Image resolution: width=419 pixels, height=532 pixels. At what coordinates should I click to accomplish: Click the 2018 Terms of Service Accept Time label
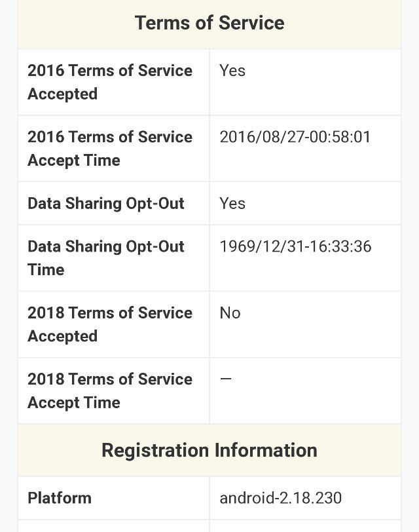pos(110,391)
